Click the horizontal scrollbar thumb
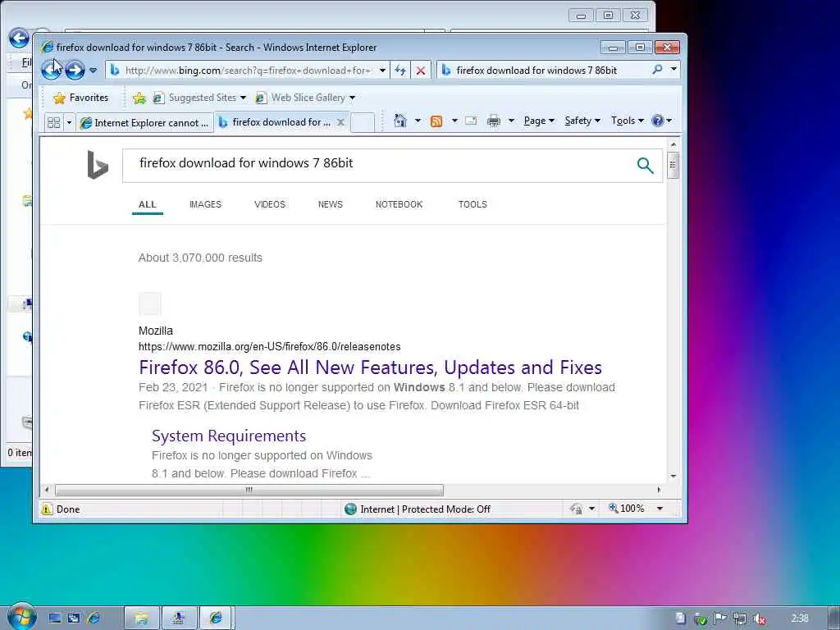This screenshot has height=630, width=840. (x=249, y=490)
